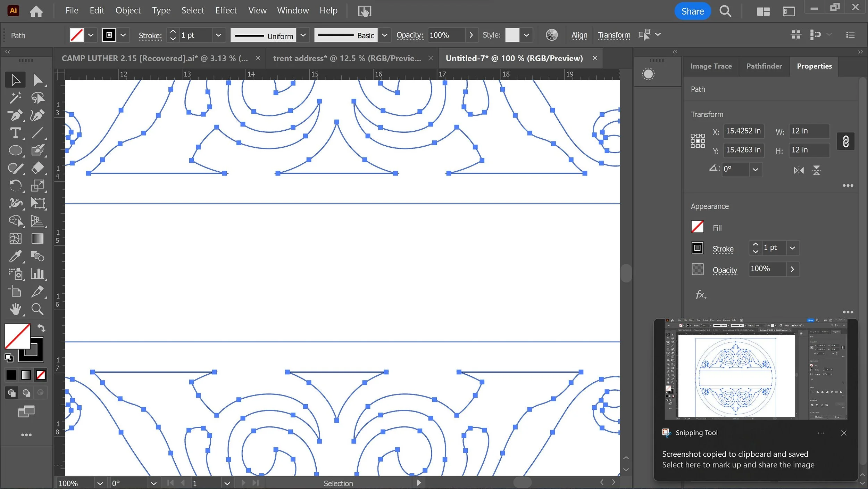Set color mode to None
Viewport: 868px width, 489px height.
tap(41, 375)
